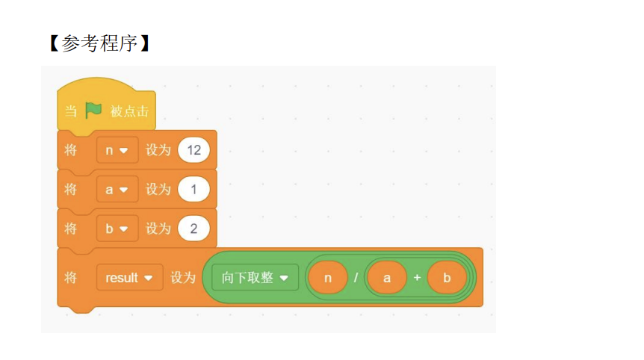This screenshot has height=360, width=644.
Task: Click the value field containing 2
Action: pyautogui.click(x=194, y=229)
